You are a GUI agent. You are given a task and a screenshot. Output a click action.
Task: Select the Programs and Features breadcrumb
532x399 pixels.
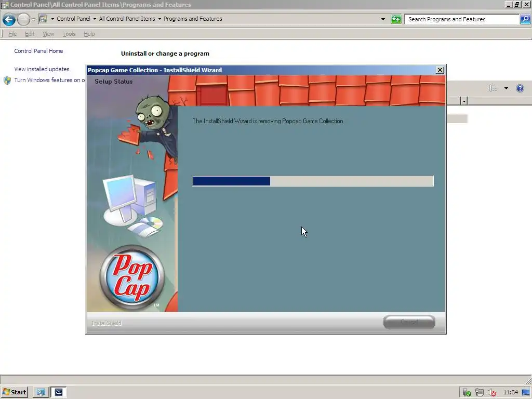(193, 19)
